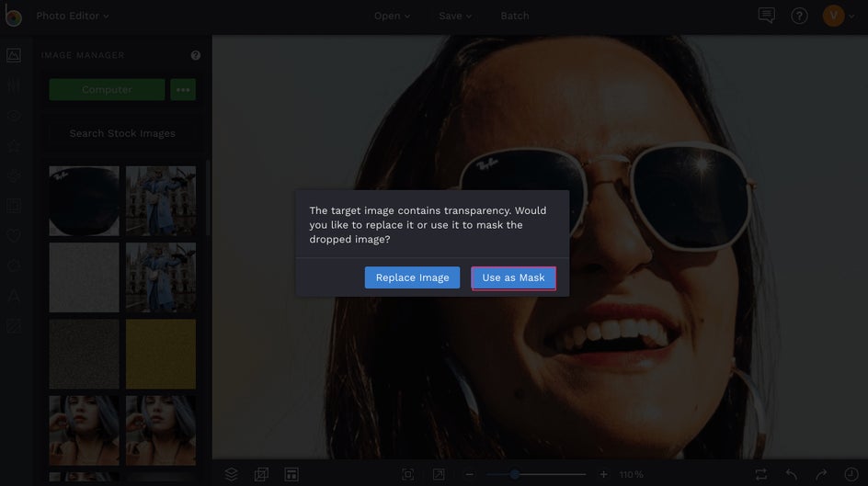868x486 pixels.
Task: Click the zoom in plus icon
Action: [x=603, y=474]
